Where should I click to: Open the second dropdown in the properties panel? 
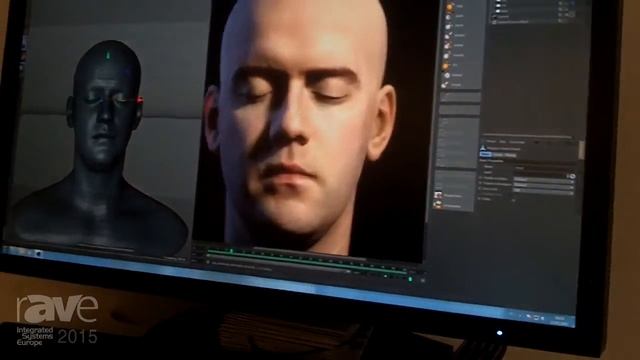click(x=543, y=185)
